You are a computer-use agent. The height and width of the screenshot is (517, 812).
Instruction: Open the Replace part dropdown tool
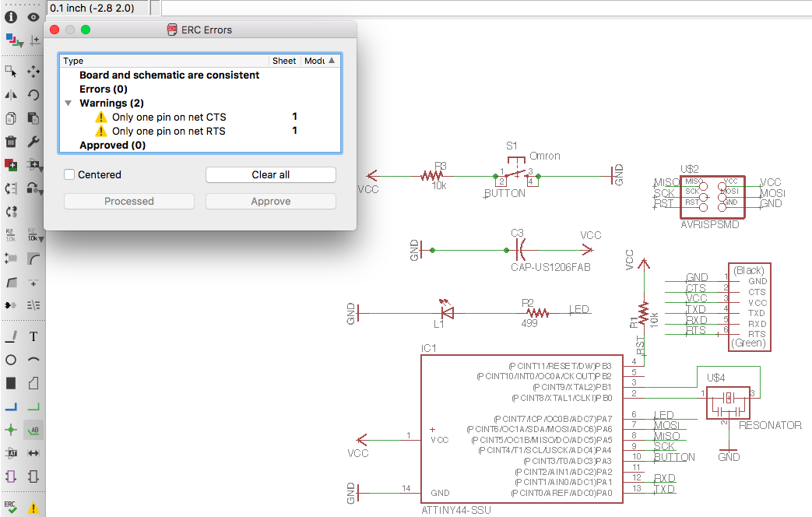pos(35,188)
